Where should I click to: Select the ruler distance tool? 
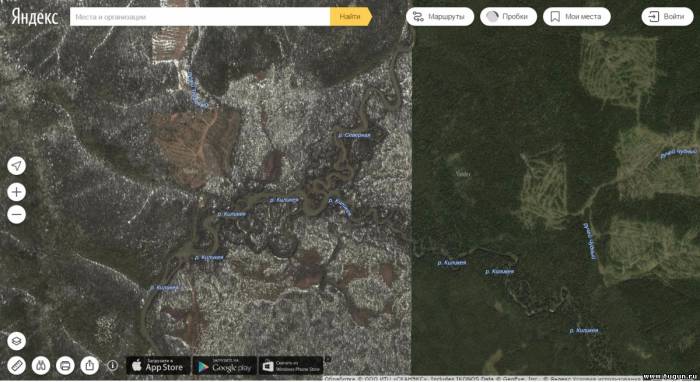[17, 366]
